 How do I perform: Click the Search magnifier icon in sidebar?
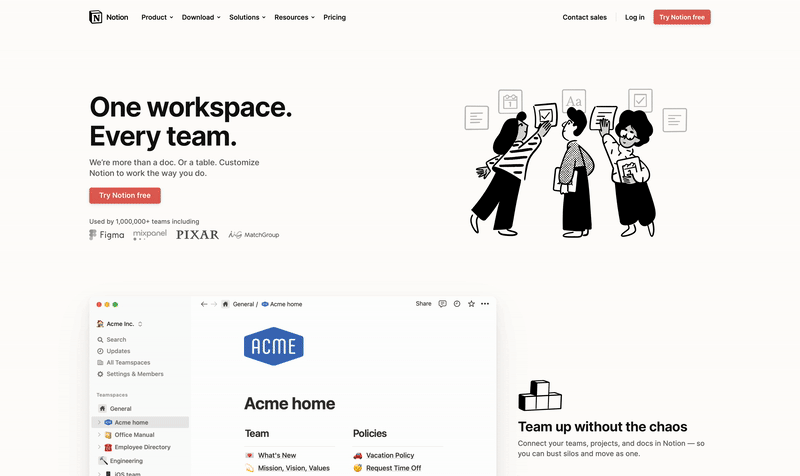point(100,339)
